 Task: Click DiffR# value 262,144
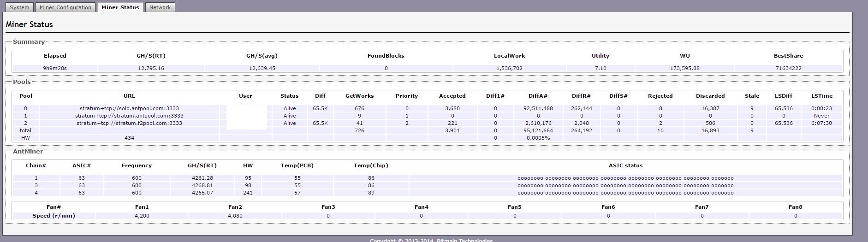click(x=581, y=108)
